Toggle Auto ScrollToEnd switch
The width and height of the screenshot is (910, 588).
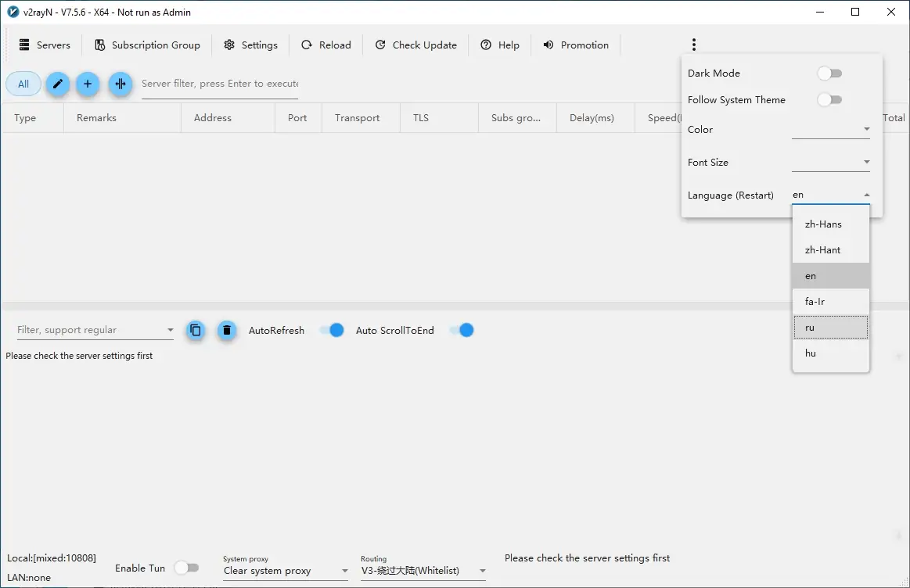[462, 331]
